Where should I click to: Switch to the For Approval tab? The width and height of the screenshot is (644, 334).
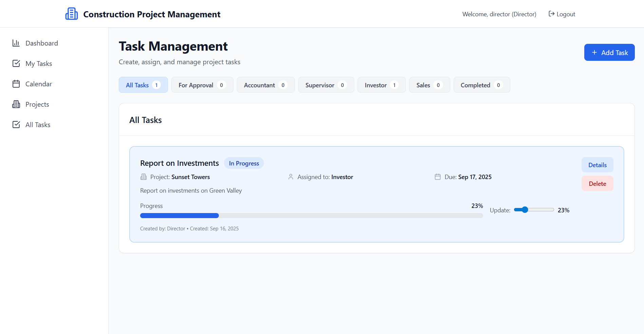202,85
